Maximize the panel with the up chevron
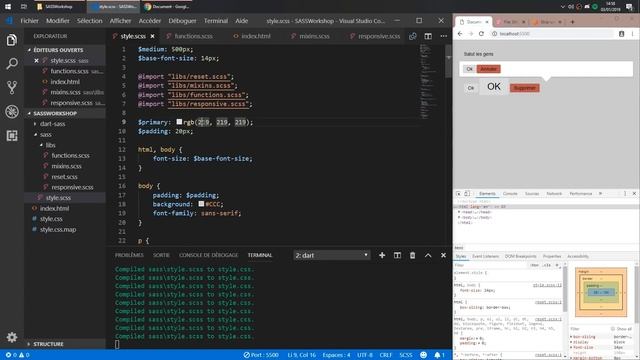 click(x=428, y=255)
